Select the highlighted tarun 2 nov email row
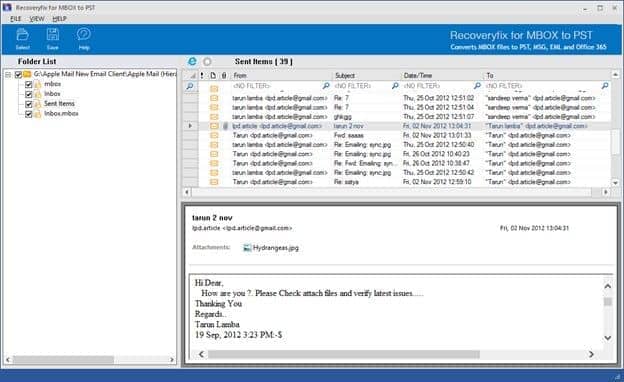This screenshot has height=382, width=624. (404, 126)
